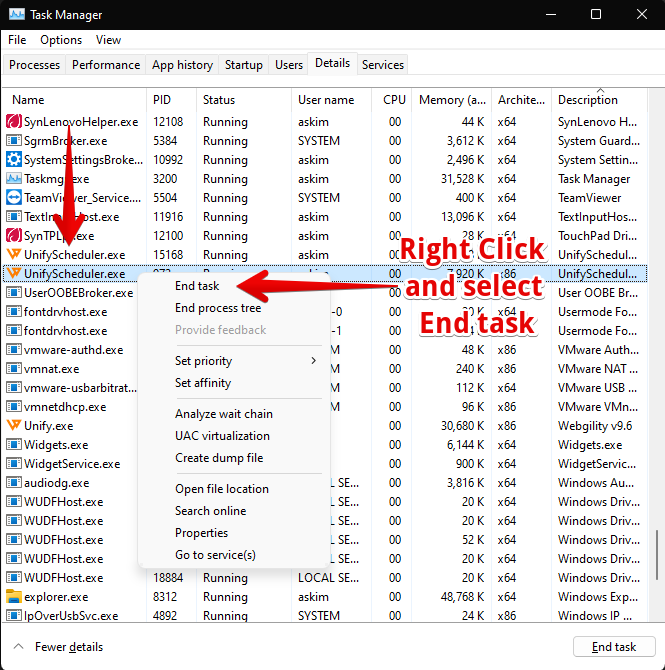
Task: Sort processes by Memory column header
Action: click(452, 100)
